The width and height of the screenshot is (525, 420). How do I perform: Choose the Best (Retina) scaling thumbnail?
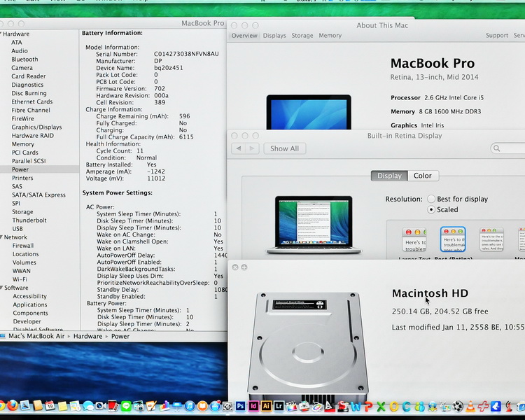click(x=453, y=239)
